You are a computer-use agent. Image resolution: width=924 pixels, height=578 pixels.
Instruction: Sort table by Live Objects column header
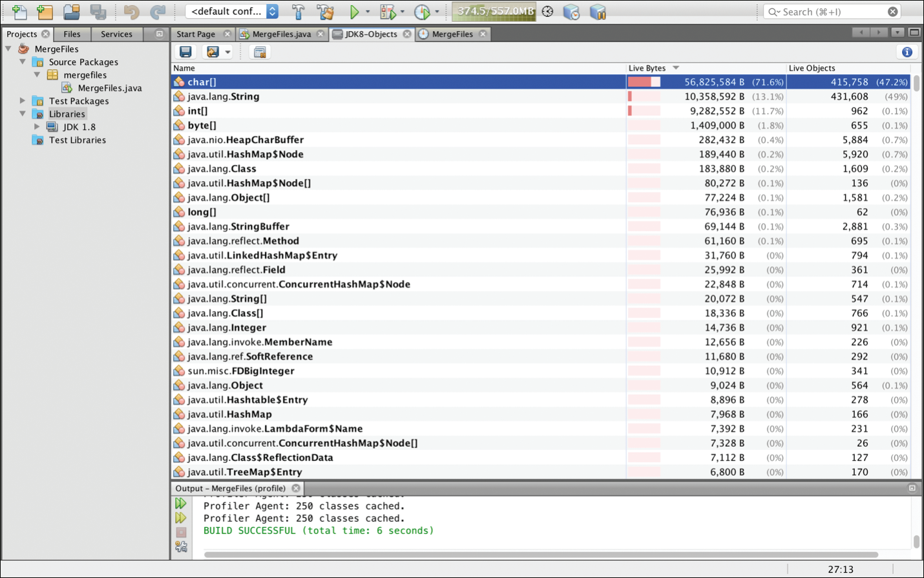tap(812, 68)
